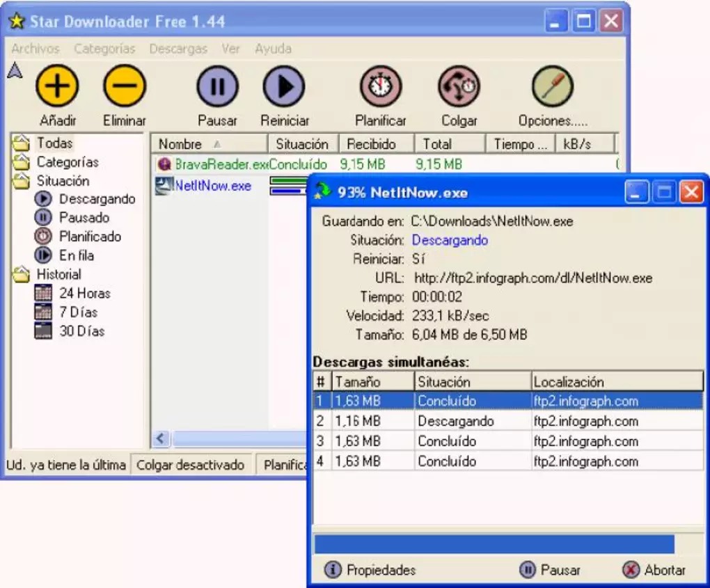Click the overall download progress bar
Screen dimensions: 710x588
(x=509, y=544)
